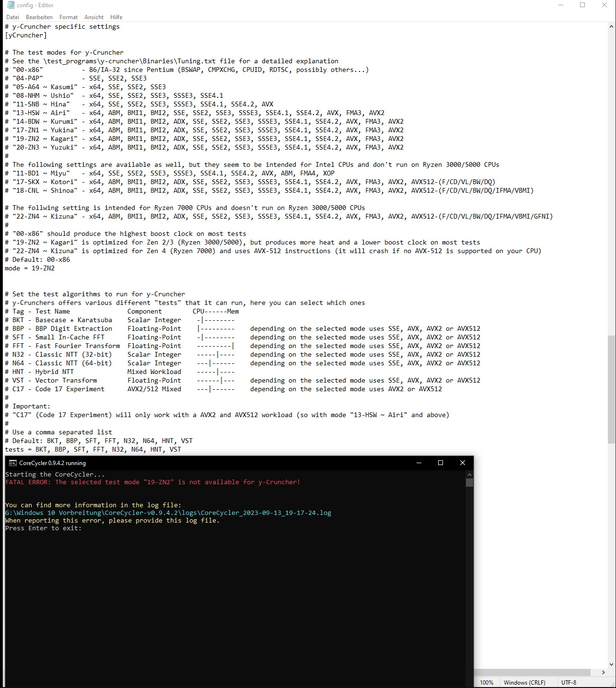Click the "# HNT - Hybrid NTT" row
The width and height of the screenshot is (616, 688).
[120, 372]
